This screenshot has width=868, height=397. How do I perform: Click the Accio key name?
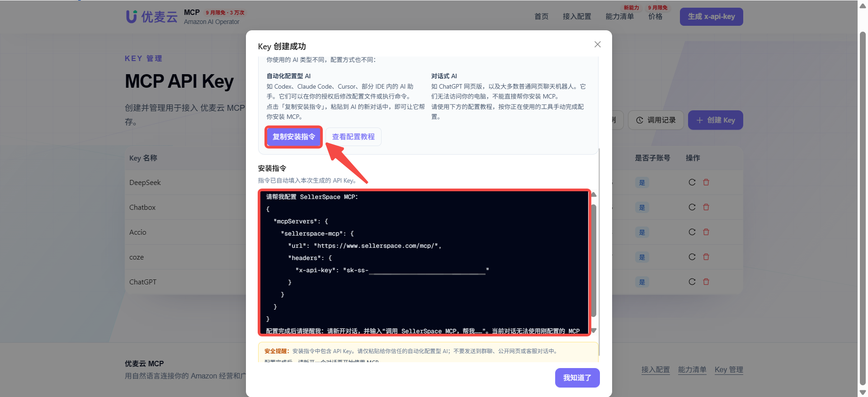tap(138, 232)
